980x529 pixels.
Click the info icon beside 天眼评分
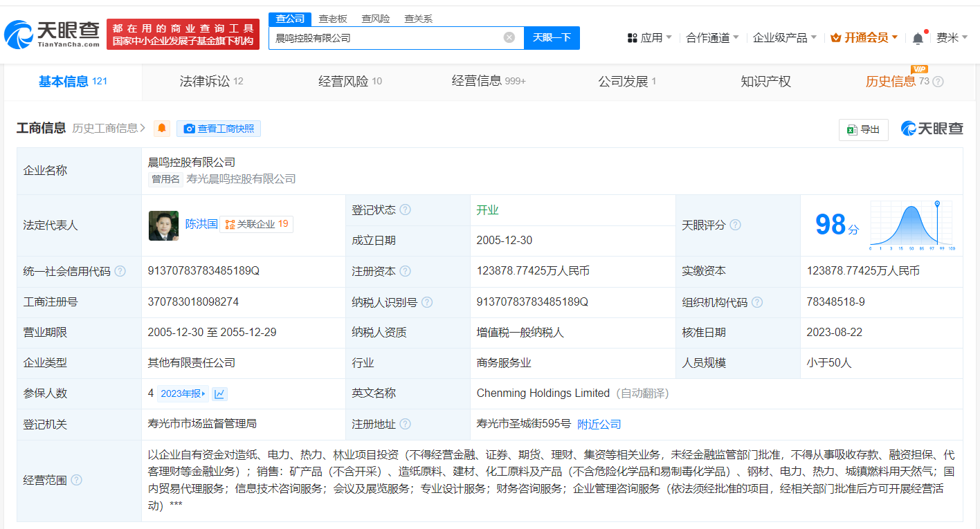tap(736, 225)
